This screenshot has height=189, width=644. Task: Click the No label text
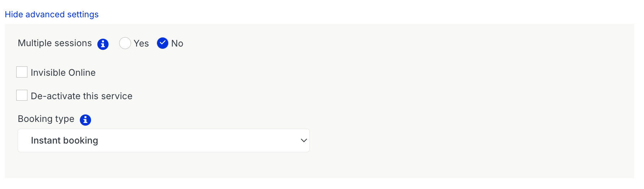[x=177, y=44]
